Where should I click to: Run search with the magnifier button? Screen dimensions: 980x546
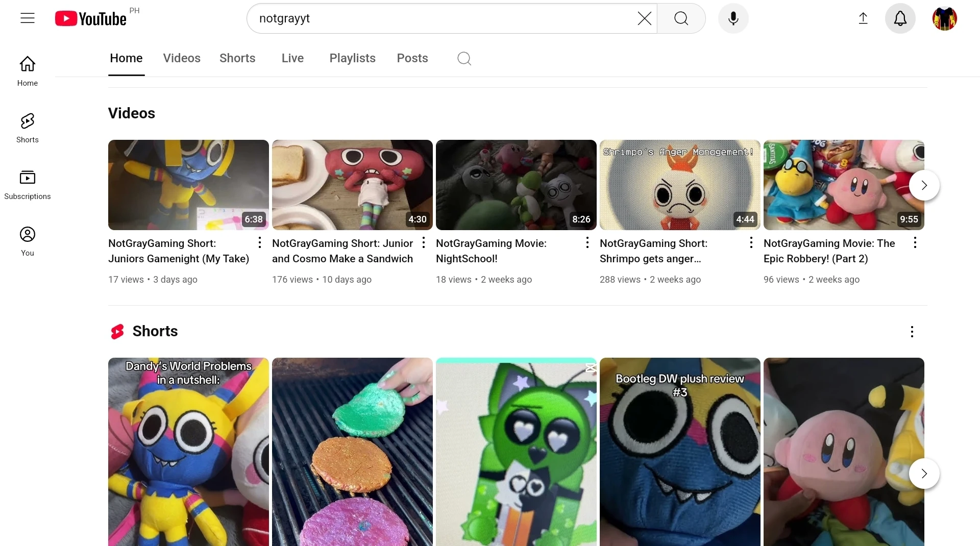pos(681,18)
